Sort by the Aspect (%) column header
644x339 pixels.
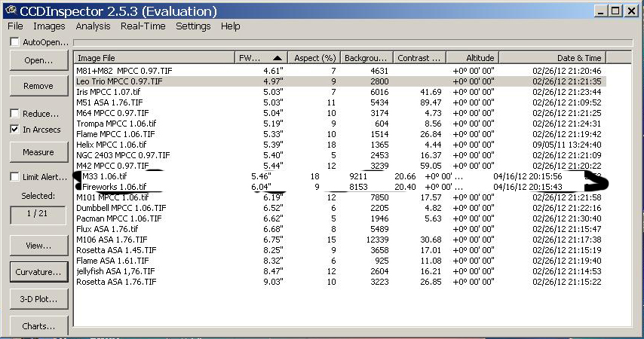(314, 58)
